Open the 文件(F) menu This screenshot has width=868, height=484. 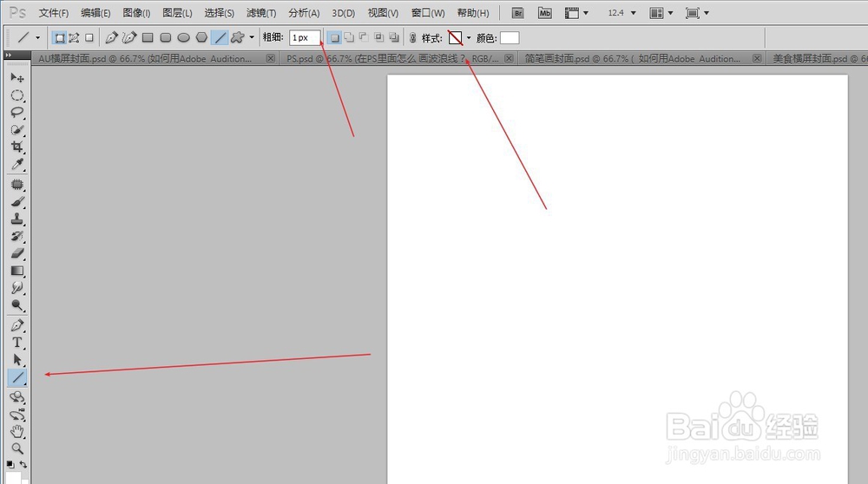tap(54, 13)
